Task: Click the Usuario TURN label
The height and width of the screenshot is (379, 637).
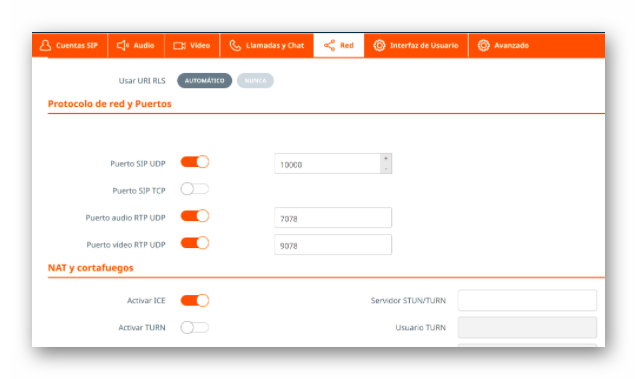Action: coord(420,327)
